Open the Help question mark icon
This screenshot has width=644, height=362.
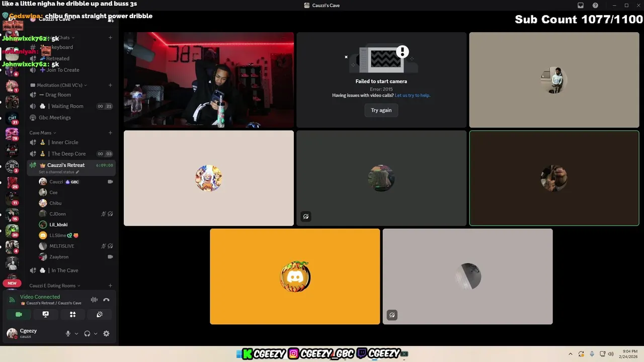(x=595, y=6)
